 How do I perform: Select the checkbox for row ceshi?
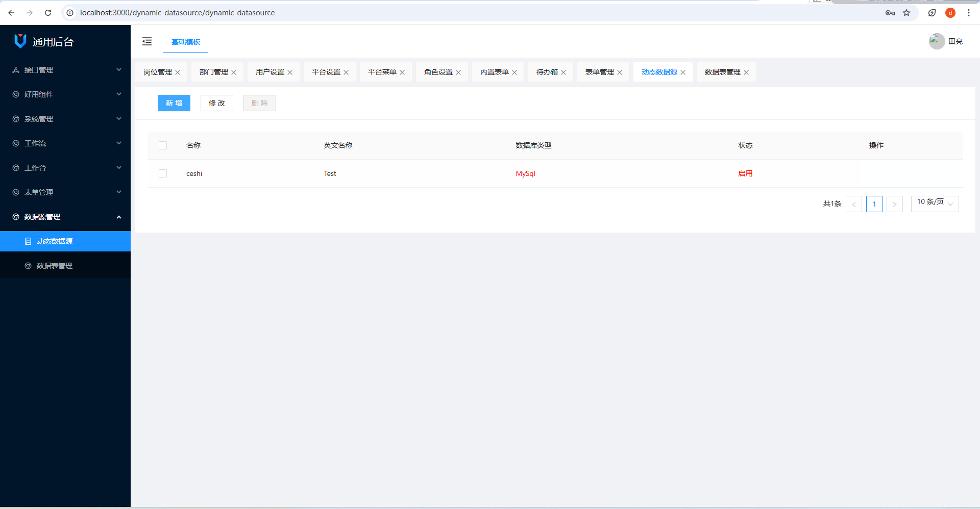(x=163, y=173)
